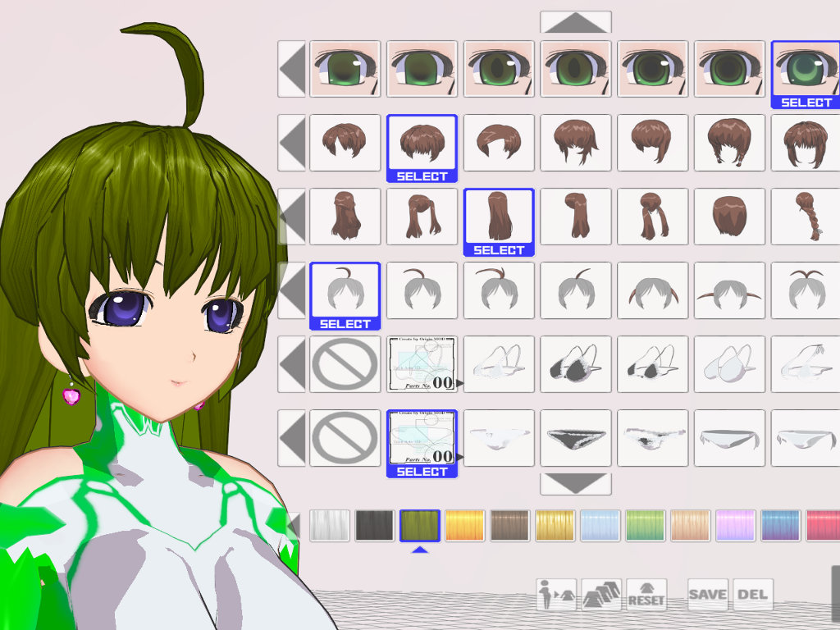This screenshot has height=630, width=840.
Task: Disable the top underwear with the none icon
Action: (x=345, y=364)
